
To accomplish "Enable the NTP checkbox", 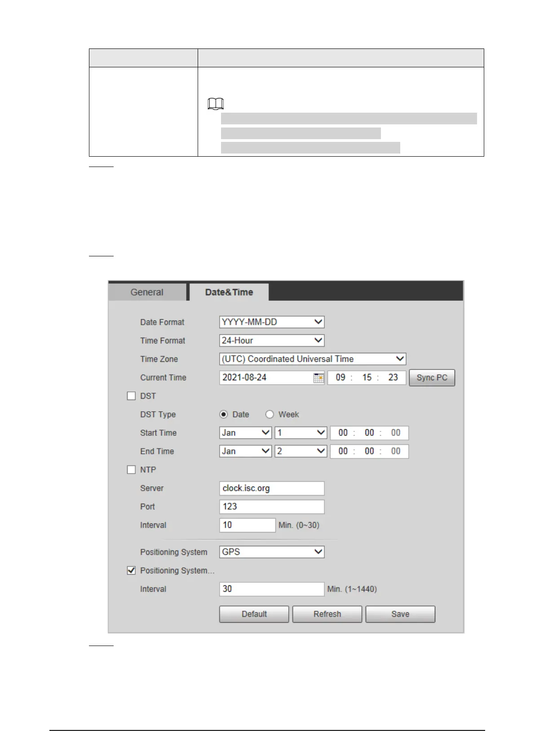I will pos(131,470).
